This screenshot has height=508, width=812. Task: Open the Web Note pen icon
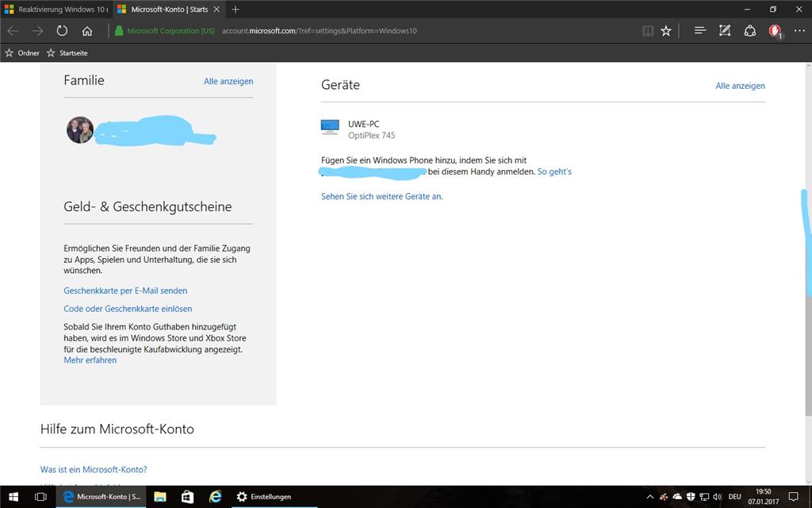click(x=725, y=31)
